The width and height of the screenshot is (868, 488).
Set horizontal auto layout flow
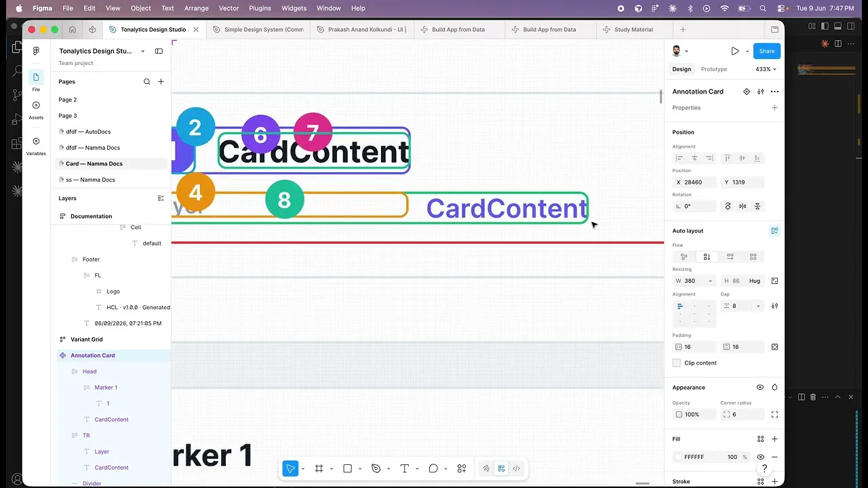(x=730, y=257)
